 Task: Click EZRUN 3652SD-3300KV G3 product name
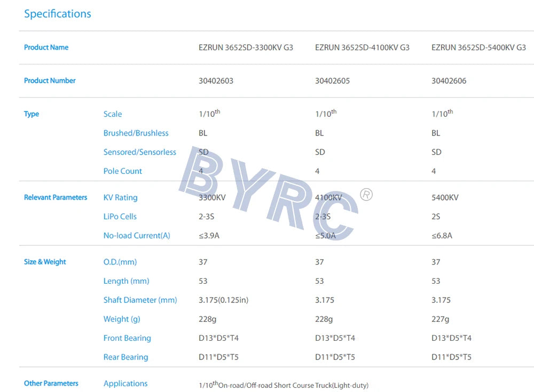(245, 47)
